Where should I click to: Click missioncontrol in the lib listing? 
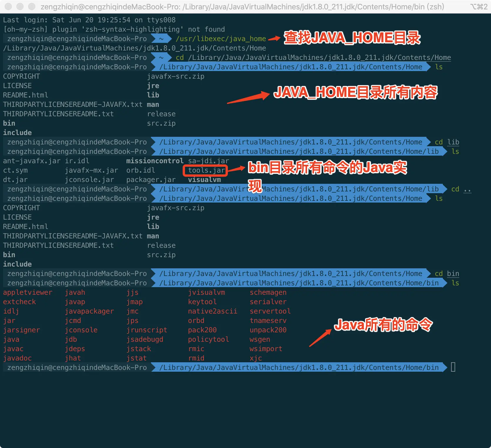tap(155, 161)
